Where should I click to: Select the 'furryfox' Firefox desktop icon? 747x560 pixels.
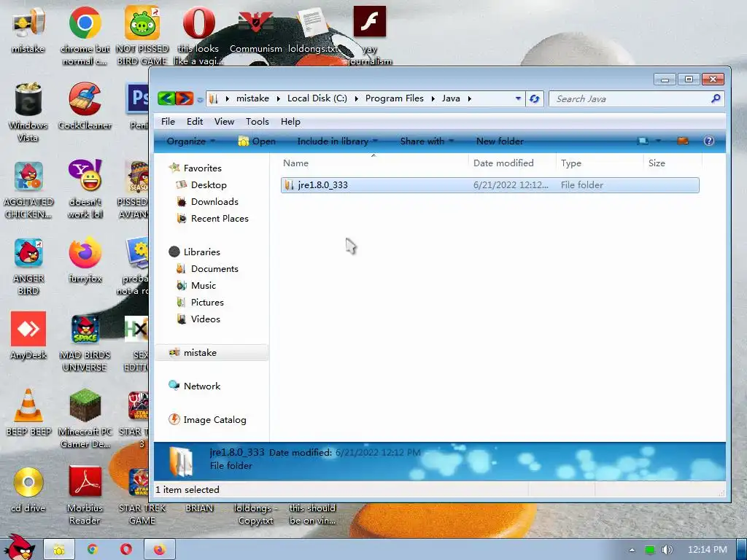click(x=85, y=260)
